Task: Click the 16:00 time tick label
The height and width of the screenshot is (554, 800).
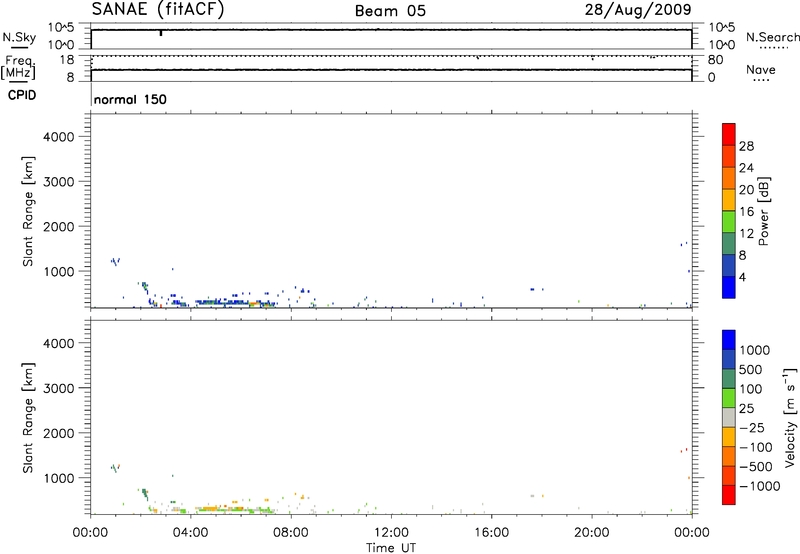Action: [x=491, y=533]
